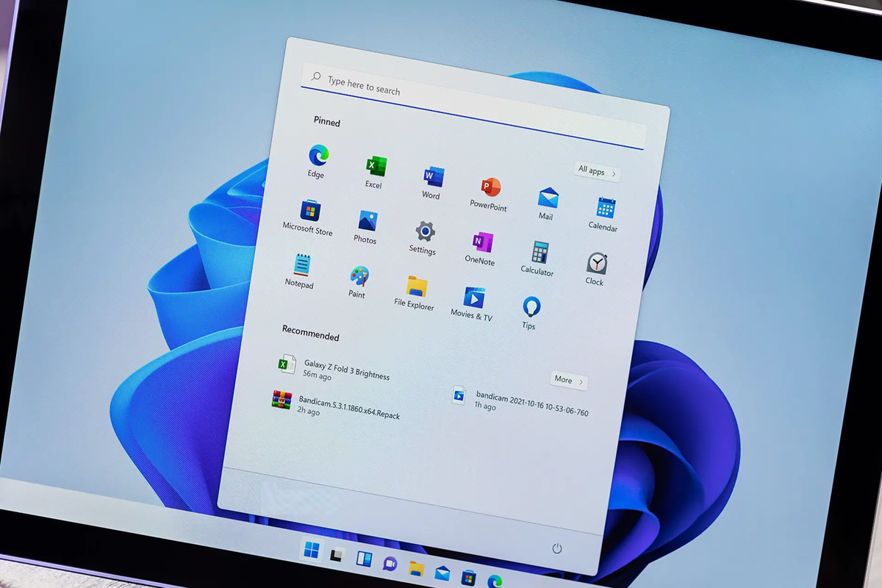Show All apps list
This screenshot has width=882, height=588.
[596, 172]
